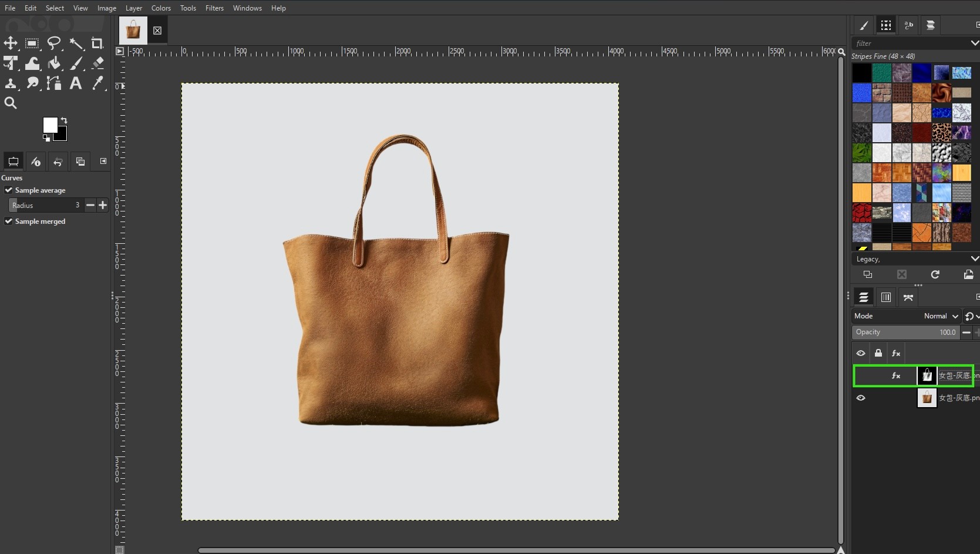Screen dimensions: 980x554
Task: Toggle the fx effects on top layer
Action: (896, 375)
